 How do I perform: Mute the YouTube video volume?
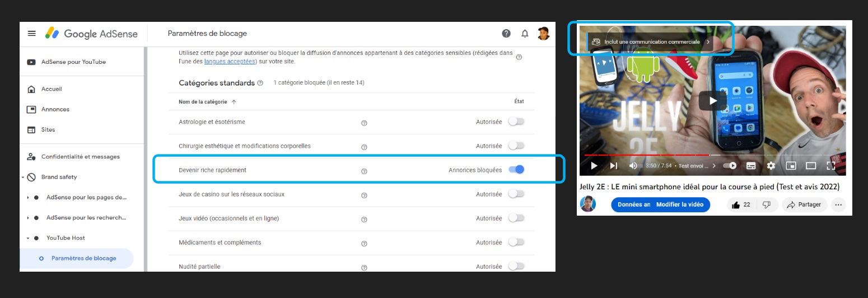coord(633,166)
